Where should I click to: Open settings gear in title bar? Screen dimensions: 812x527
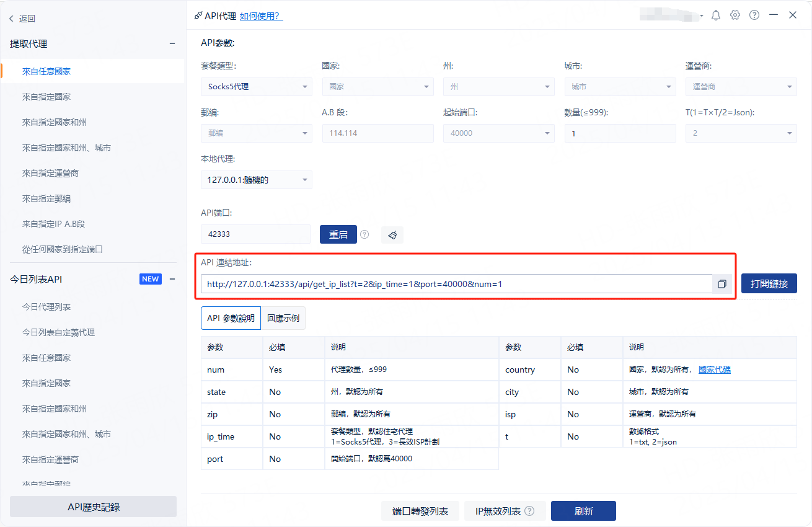(x=735, y=15)
